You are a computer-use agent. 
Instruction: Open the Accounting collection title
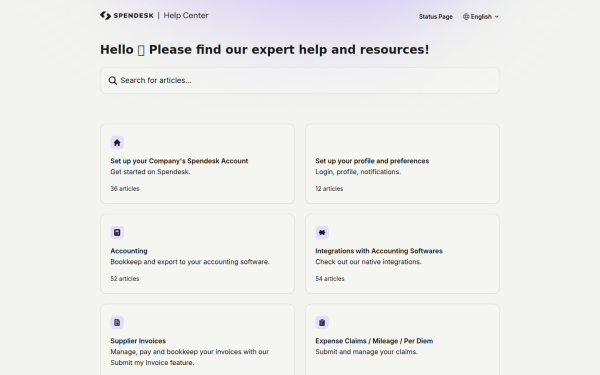point(129,251)
